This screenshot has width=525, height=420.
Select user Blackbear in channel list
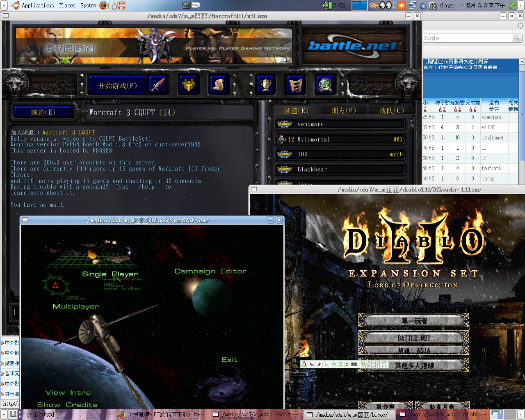pyautogui.click(x=340, y=169)
